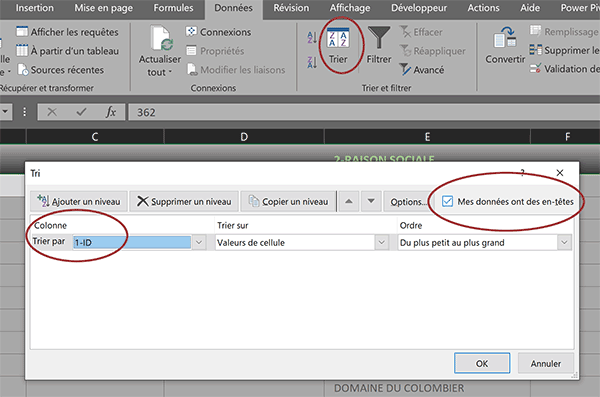Move sort level down with arrow
The image size is (600, 397).
(x=371, y=201)
